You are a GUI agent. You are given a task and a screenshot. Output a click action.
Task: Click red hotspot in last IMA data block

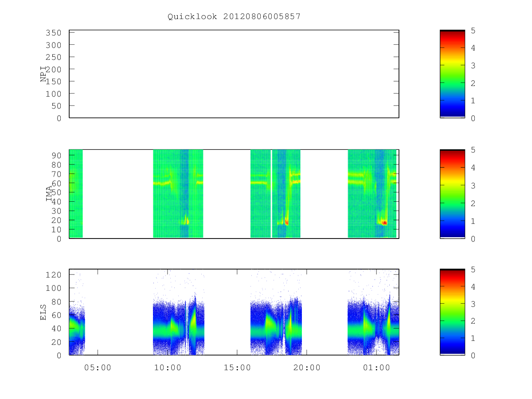coord(384,223)
